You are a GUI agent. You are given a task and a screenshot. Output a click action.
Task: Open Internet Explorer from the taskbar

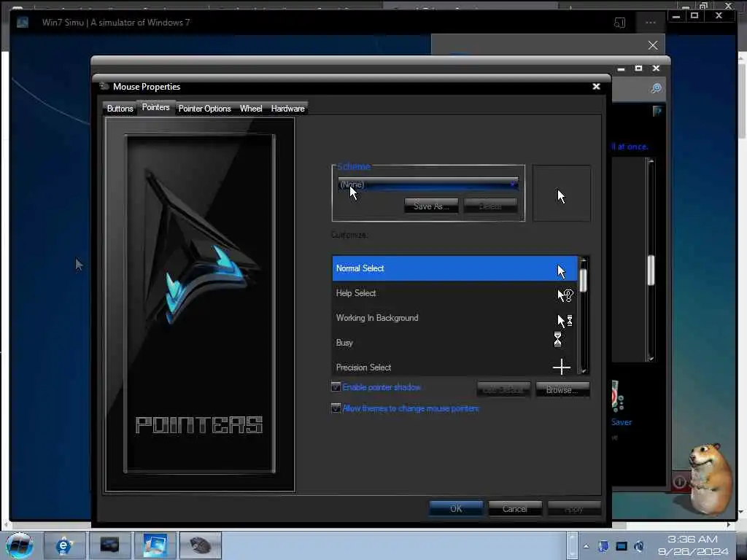(64, 545)
